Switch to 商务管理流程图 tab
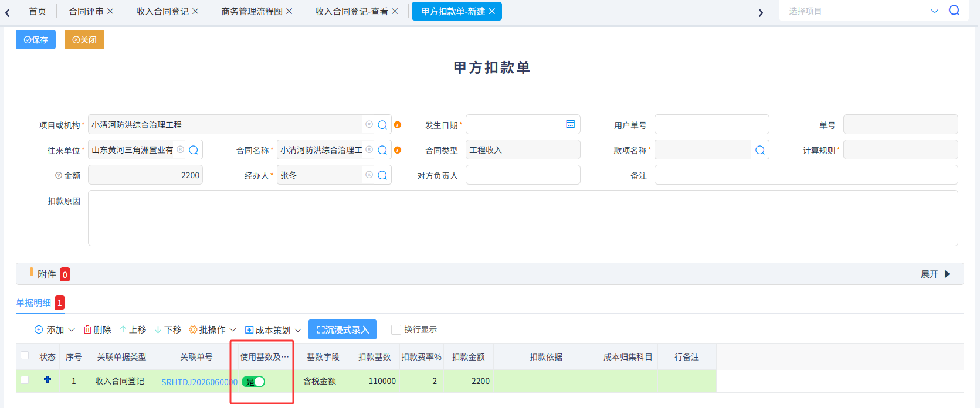The width and height of the screenshot is (980, 408). click(x=252, y=11)
